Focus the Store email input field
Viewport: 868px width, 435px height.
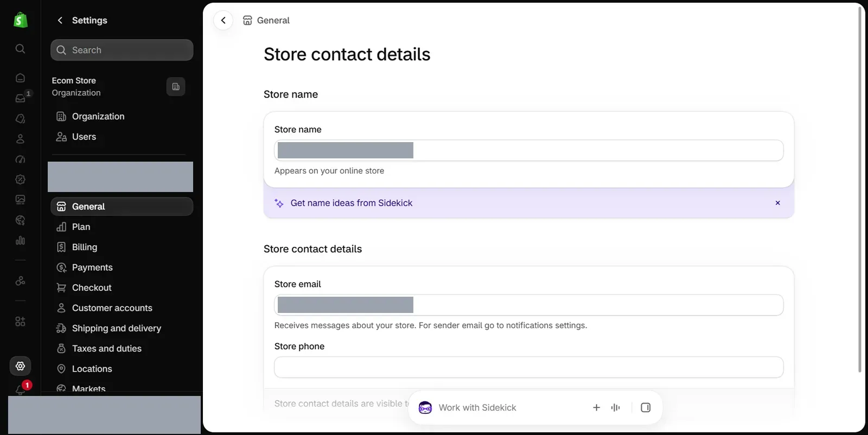[529, 305]
